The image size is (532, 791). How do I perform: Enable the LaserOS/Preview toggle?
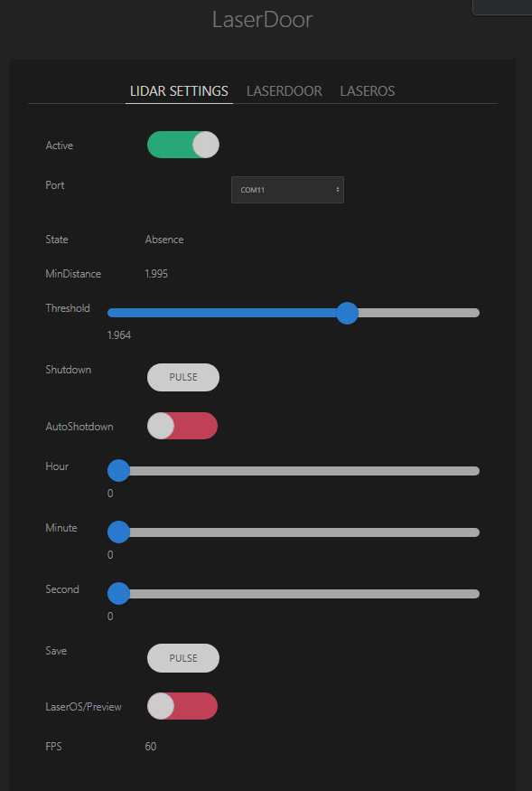pyautogui.click(x=182, y=706)
